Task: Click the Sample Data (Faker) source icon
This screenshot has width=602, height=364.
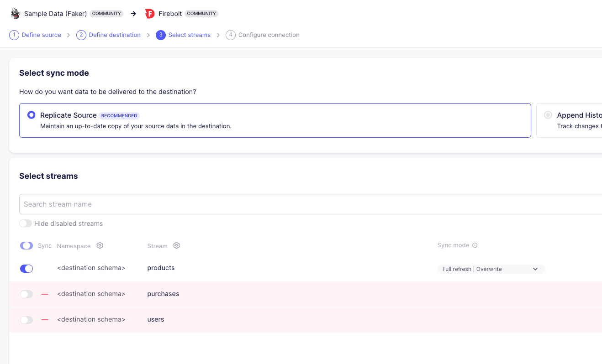Action: point(16,14)
